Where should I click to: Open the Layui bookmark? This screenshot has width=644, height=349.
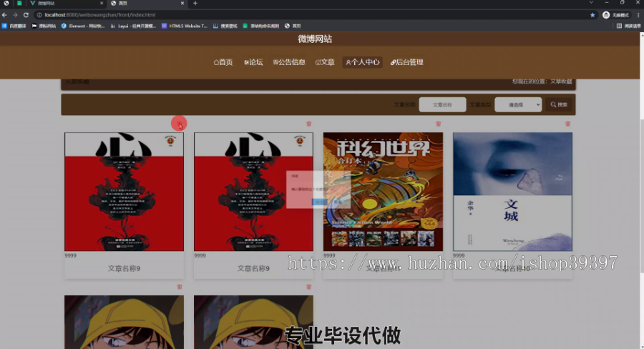coord(133,26)
